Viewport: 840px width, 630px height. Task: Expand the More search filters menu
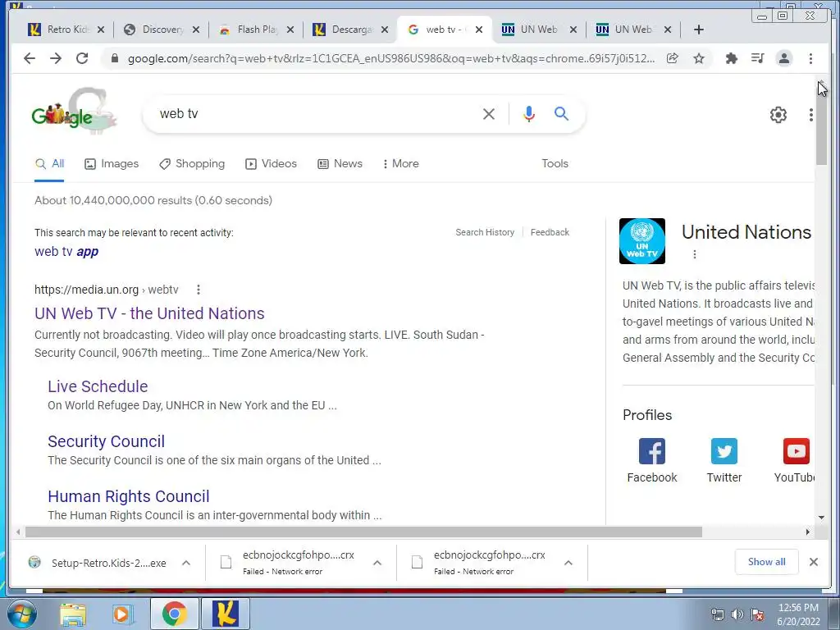[x=400, y=164]
